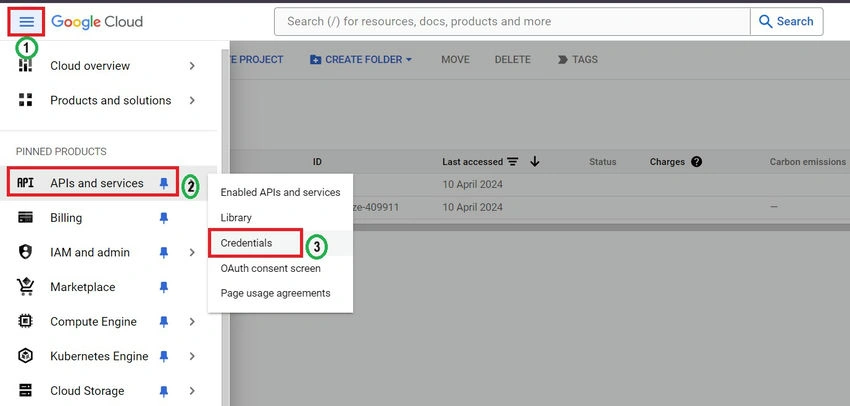Unpin APIs and services

coord(164,184)
